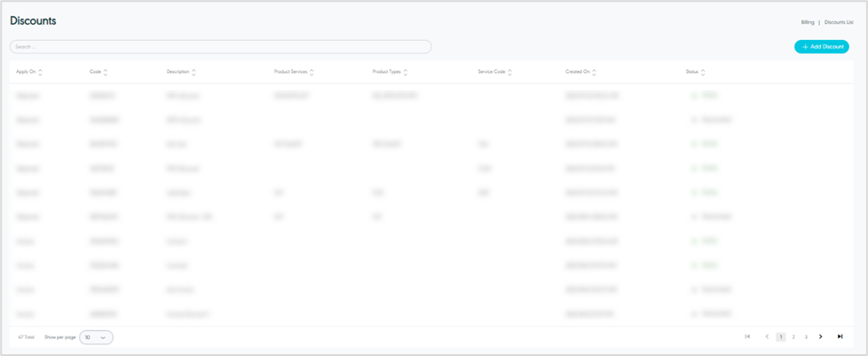
Task: Jump to last page of results
Action: (x=840, y=337)
